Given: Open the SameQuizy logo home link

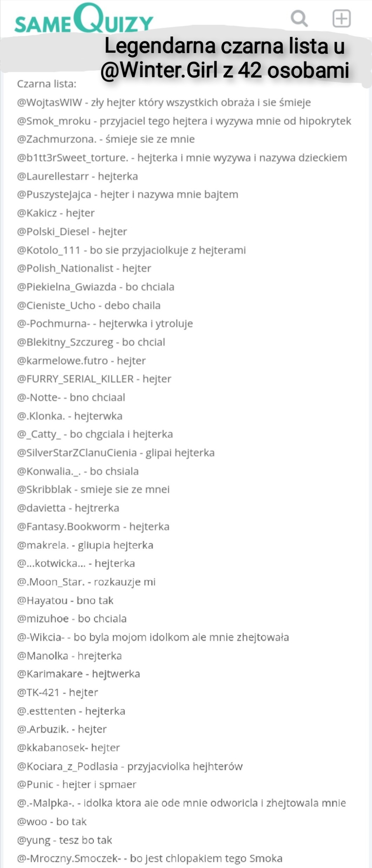Looking at the screenshot, I should [x=84, y=19].
